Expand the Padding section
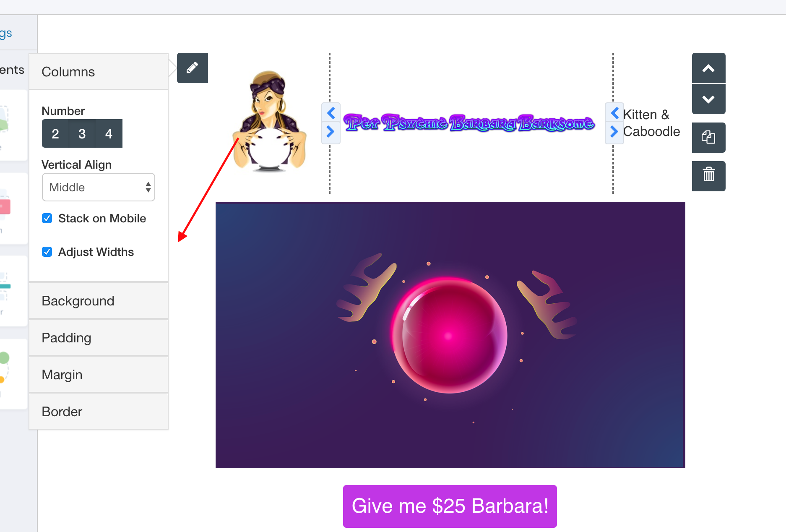Image resolution: width=786 pixels, height=532 pixels. tap(99, 338)
